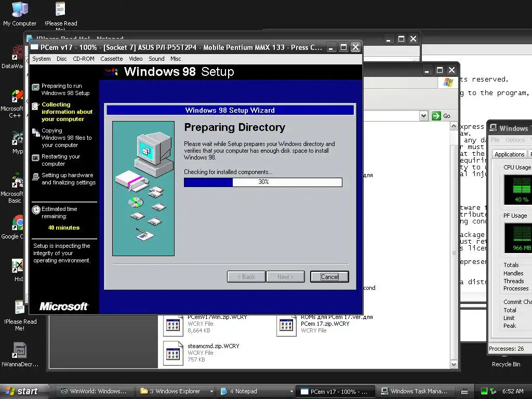Open the Misc menu in PCem
This screenshot has height=399, width=532.
click(x=176, y=59)
